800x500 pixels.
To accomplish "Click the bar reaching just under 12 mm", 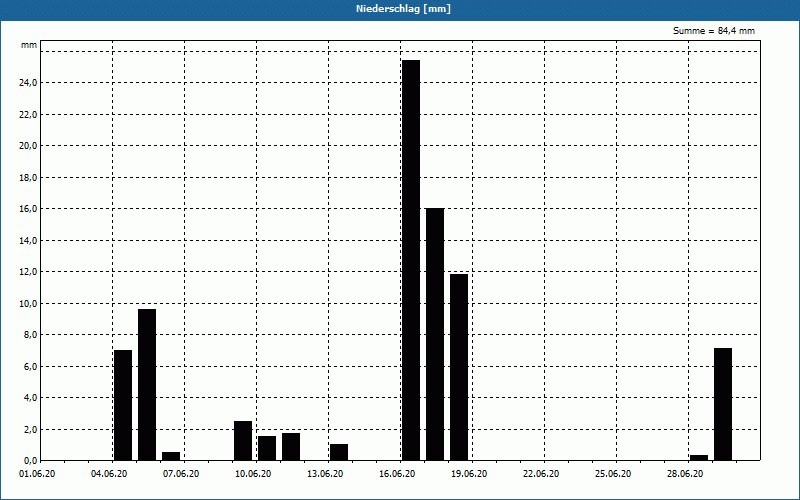I will pos(459,367).
